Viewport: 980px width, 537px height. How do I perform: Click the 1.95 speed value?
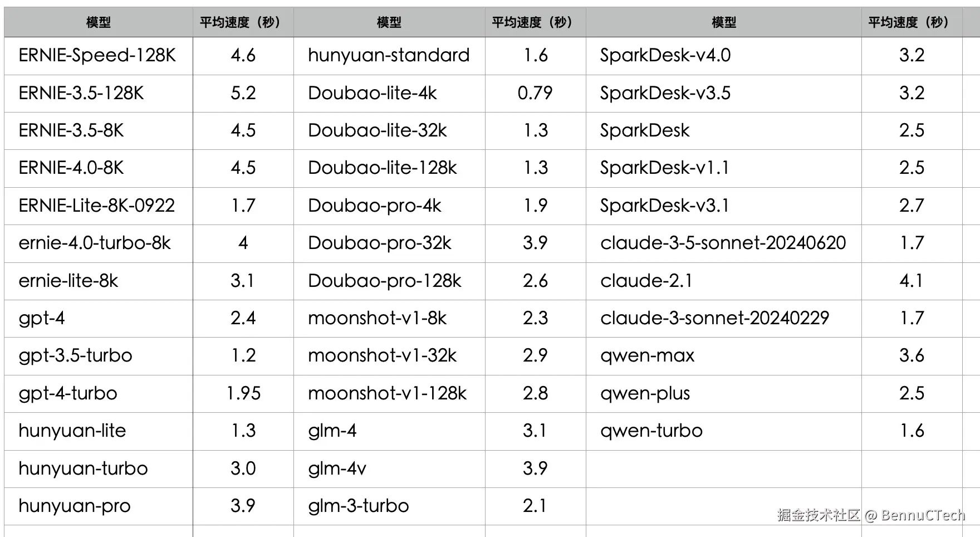[x=243, y=393]
